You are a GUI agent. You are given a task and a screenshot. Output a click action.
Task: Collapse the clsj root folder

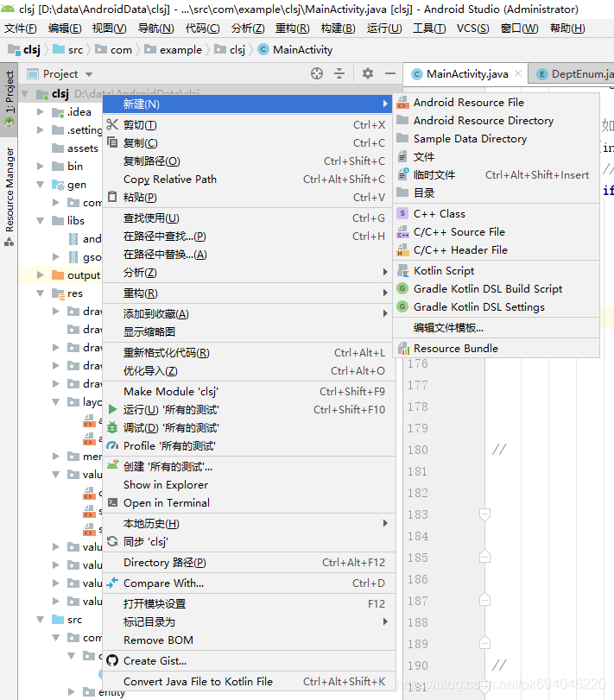(x=25, y=94)
